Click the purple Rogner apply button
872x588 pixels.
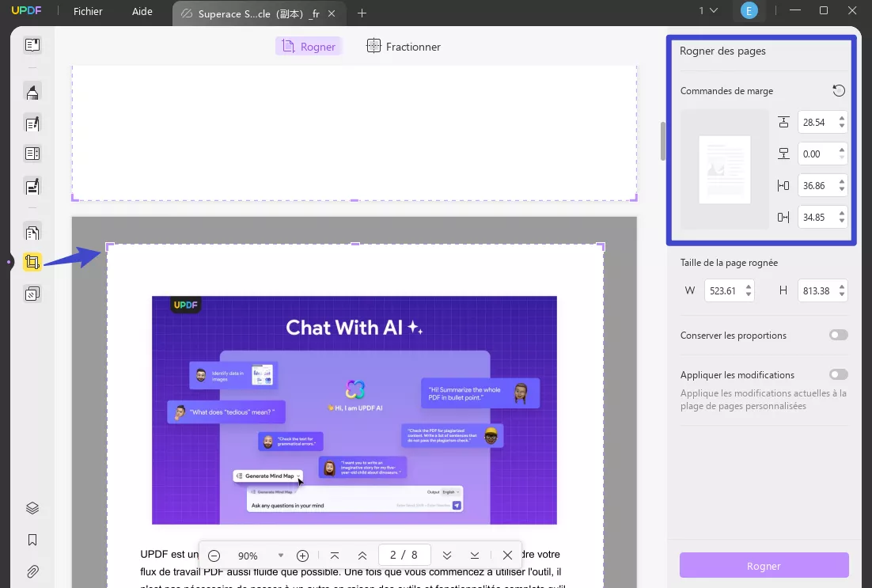tap(764, 565)
